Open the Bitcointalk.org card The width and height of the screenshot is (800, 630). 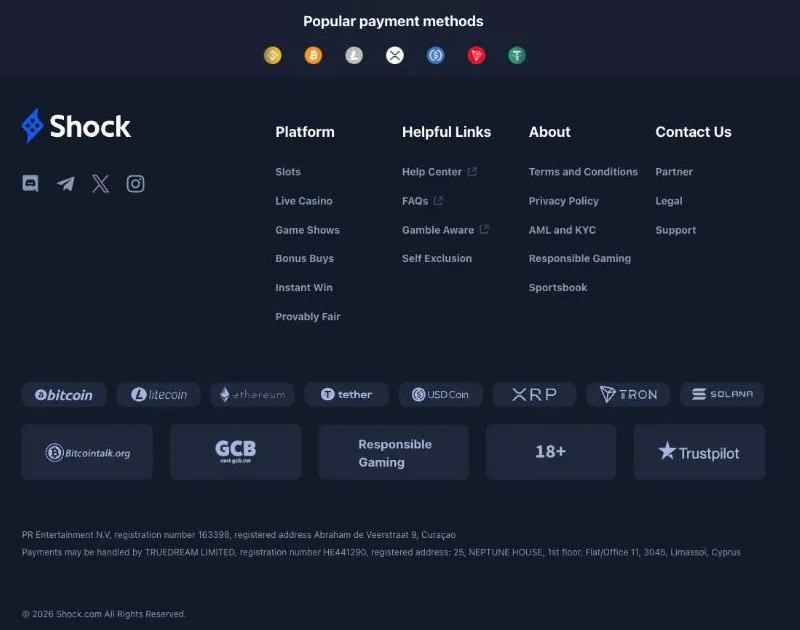pos(87,452)
